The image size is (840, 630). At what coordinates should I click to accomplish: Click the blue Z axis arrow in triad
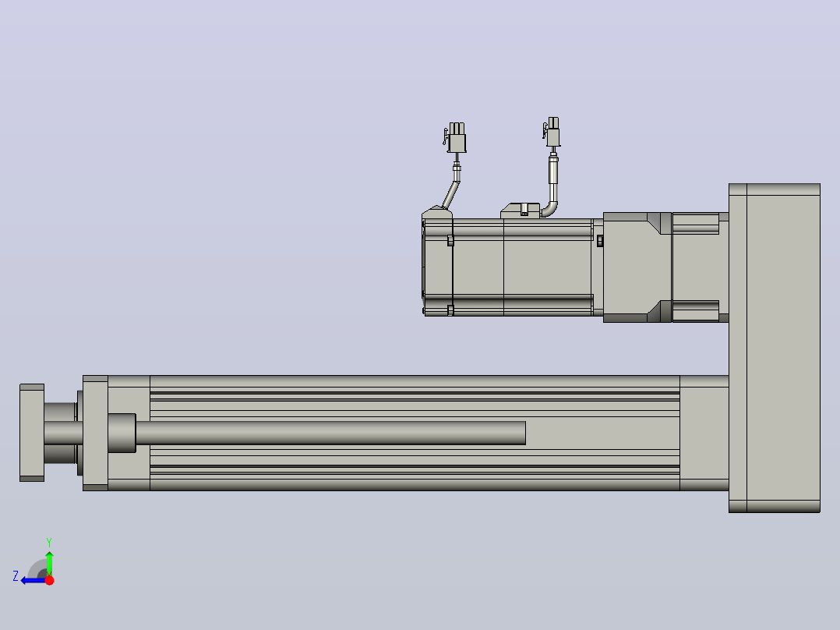click(x=34, y=581)
